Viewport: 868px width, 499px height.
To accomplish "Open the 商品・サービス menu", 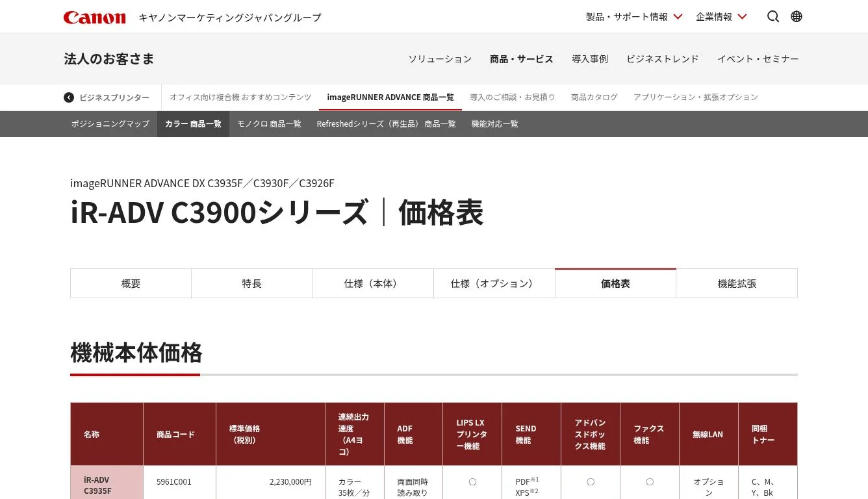I will point(522,59).
